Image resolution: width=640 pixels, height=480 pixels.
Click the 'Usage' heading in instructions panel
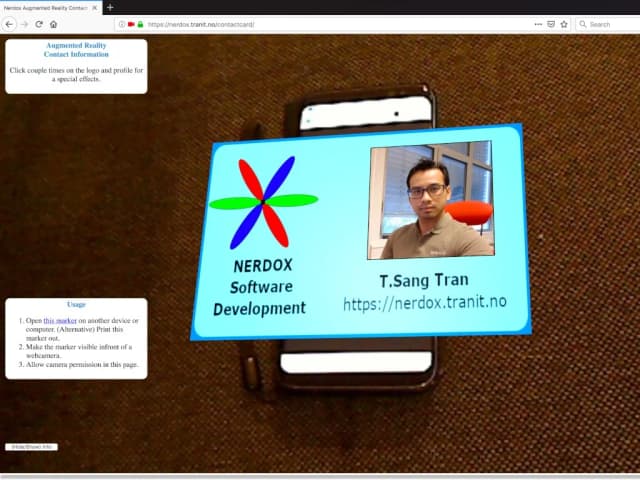tap(76, 304)
